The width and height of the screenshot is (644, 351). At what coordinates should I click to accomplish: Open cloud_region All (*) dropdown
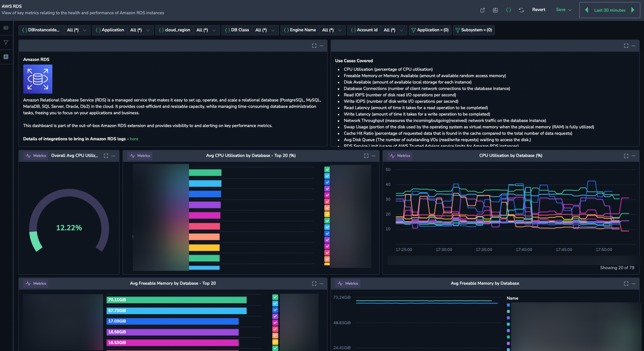tap(206, 30)
